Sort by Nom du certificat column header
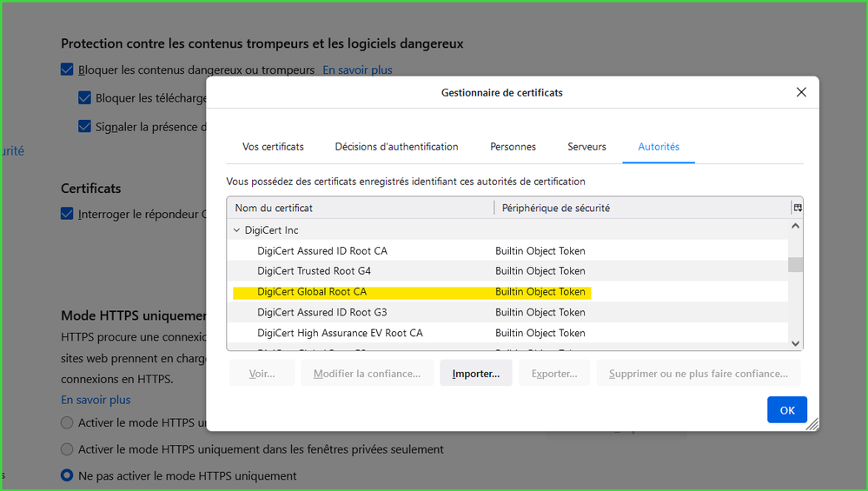 coord(361,209)
